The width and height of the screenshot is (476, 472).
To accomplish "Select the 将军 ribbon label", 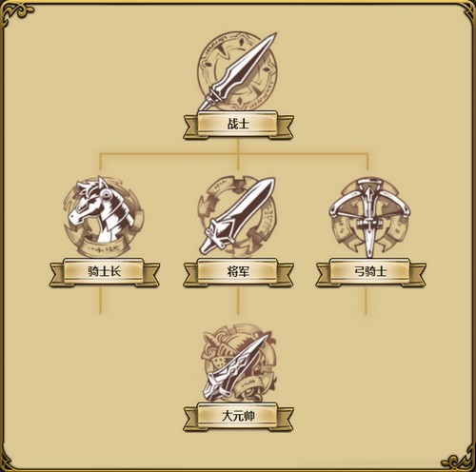I will (238, 272).
